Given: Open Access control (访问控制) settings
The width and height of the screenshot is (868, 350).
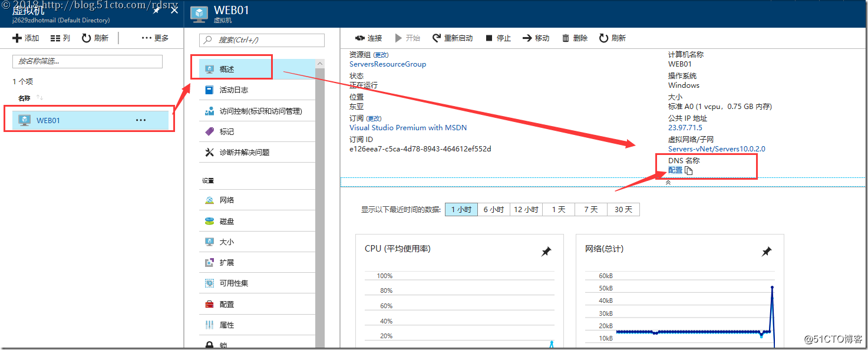Looking at the screenshot, I should (x=257, y=111).
